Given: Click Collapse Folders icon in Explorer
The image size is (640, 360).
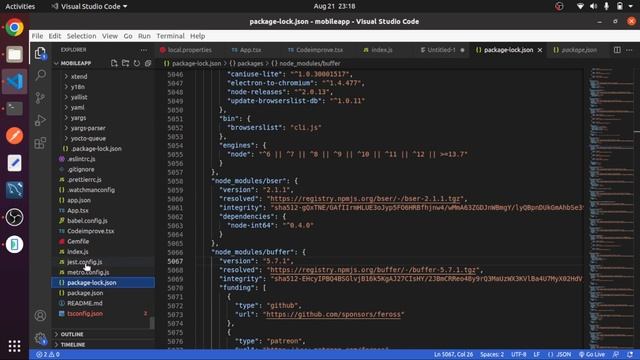Looking at the screenshot, I should pos(148,63).
